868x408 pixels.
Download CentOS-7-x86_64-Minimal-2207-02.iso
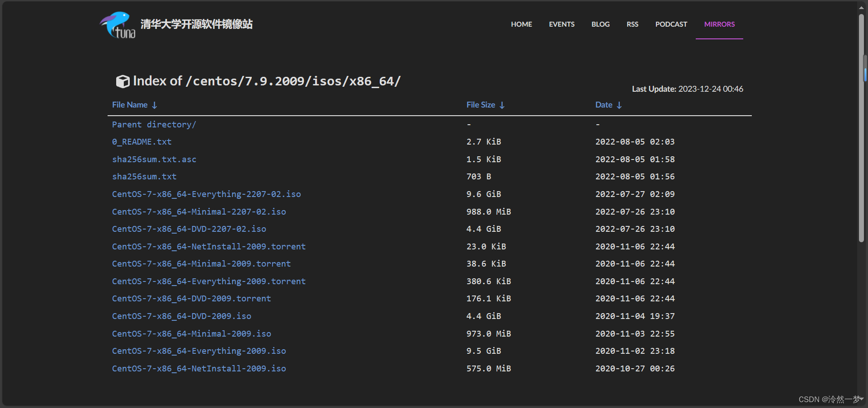199,212
